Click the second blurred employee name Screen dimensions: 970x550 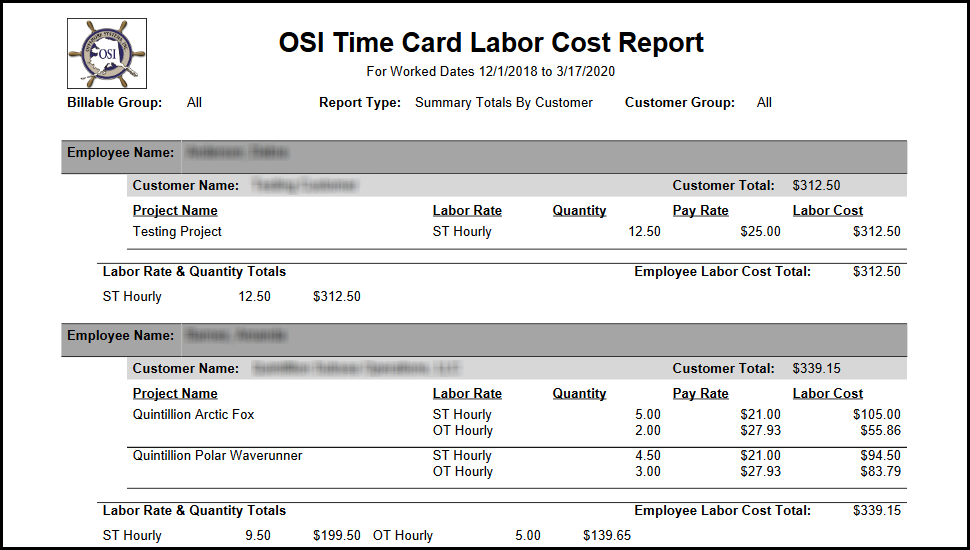click(236, 335)
